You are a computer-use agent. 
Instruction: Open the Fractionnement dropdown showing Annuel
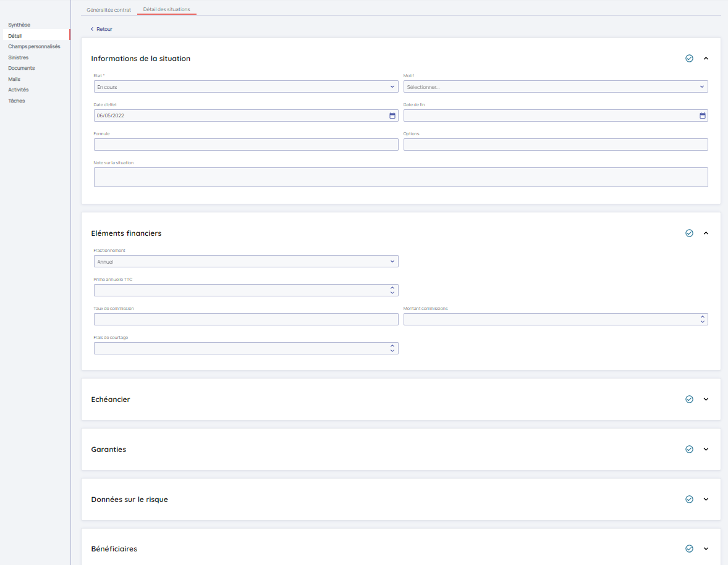pos(246,262)
